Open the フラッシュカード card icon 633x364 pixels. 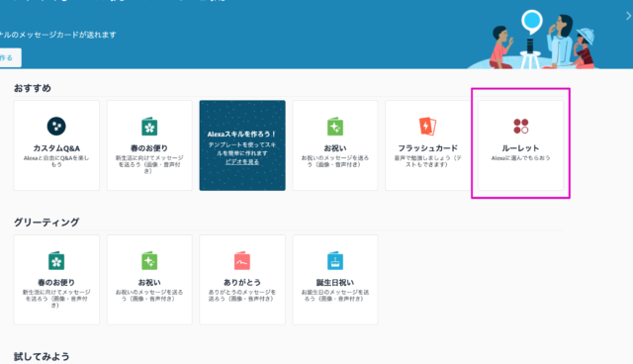[427, 126]
